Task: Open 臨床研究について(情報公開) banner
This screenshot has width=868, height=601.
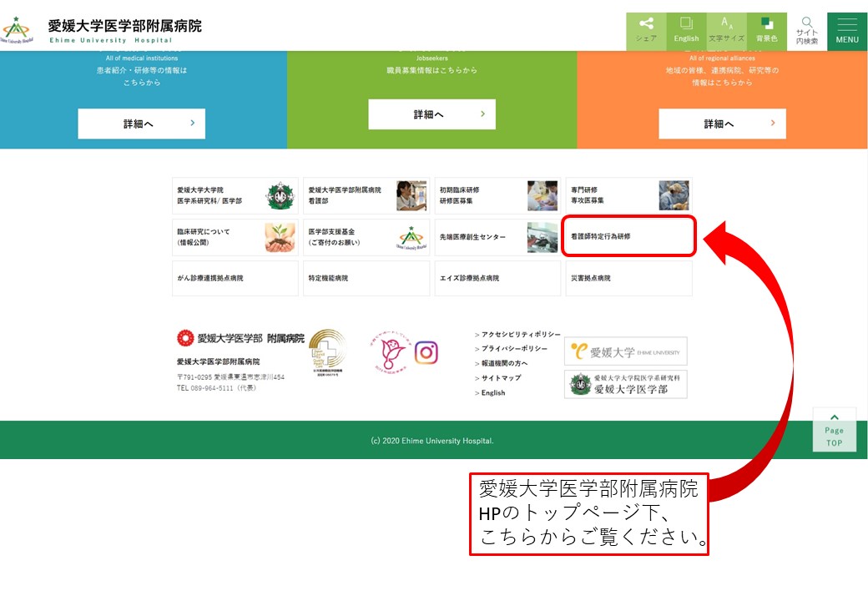Action: pyautogui.click(x=235, y=237)
